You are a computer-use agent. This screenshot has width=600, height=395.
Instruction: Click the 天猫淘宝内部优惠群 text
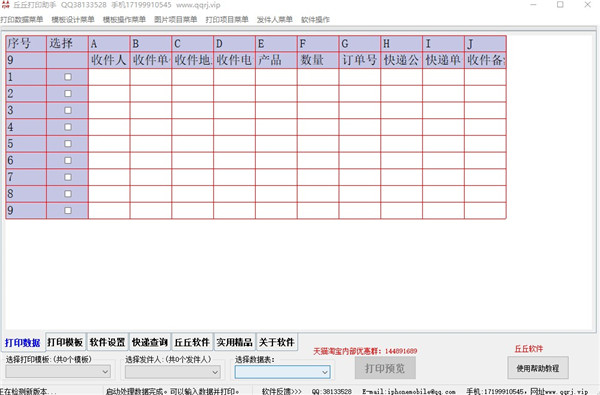tap(365, 351)
